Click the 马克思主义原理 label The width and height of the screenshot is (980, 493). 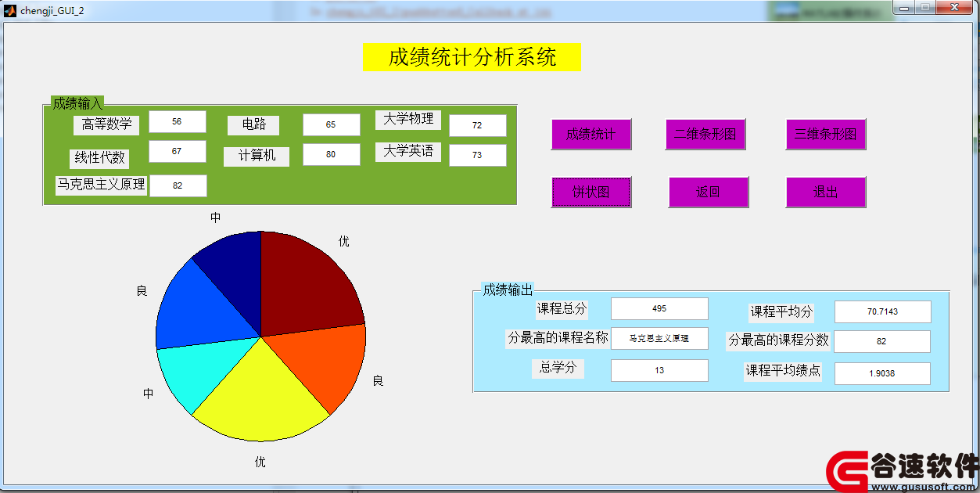101,185
